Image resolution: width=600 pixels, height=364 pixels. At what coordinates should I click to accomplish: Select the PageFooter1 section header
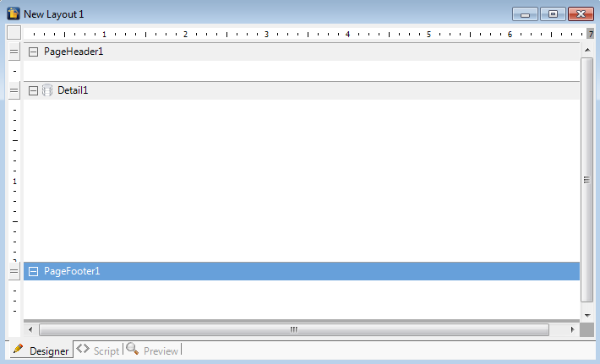(302, 271)
